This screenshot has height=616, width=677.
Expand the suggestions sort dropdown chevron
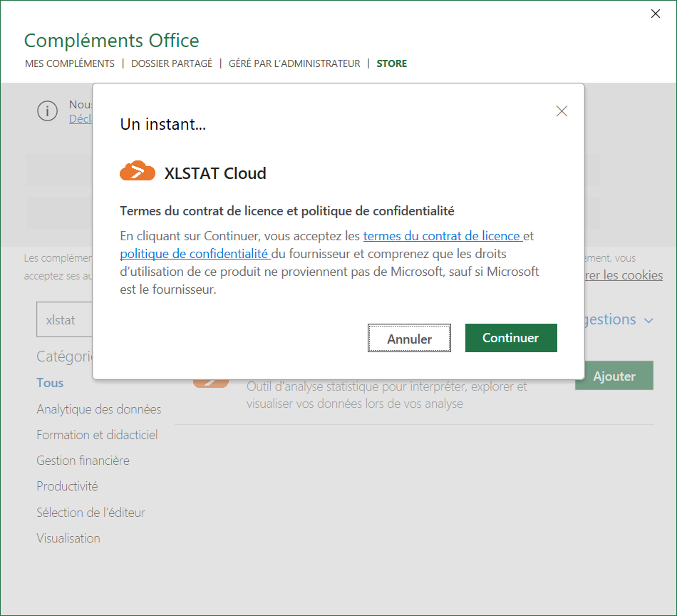pyautogui.click(x=648, y=321)
